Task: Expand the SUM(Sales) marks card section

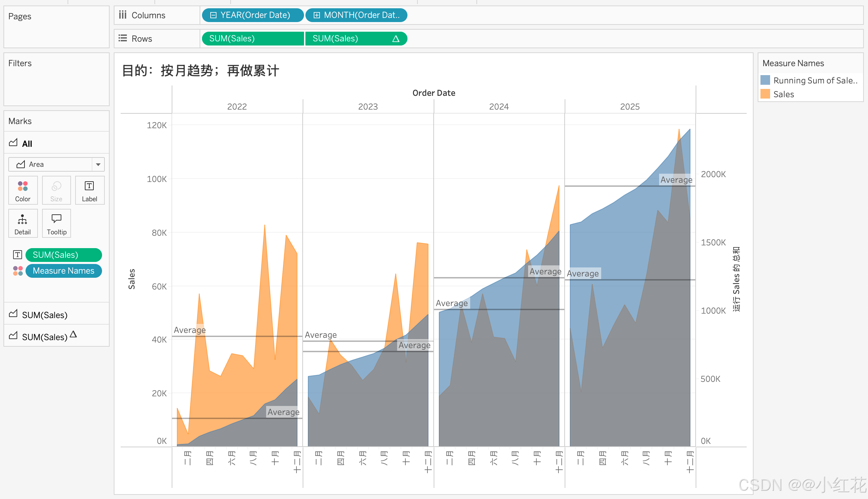Action: tap(45, 315)
